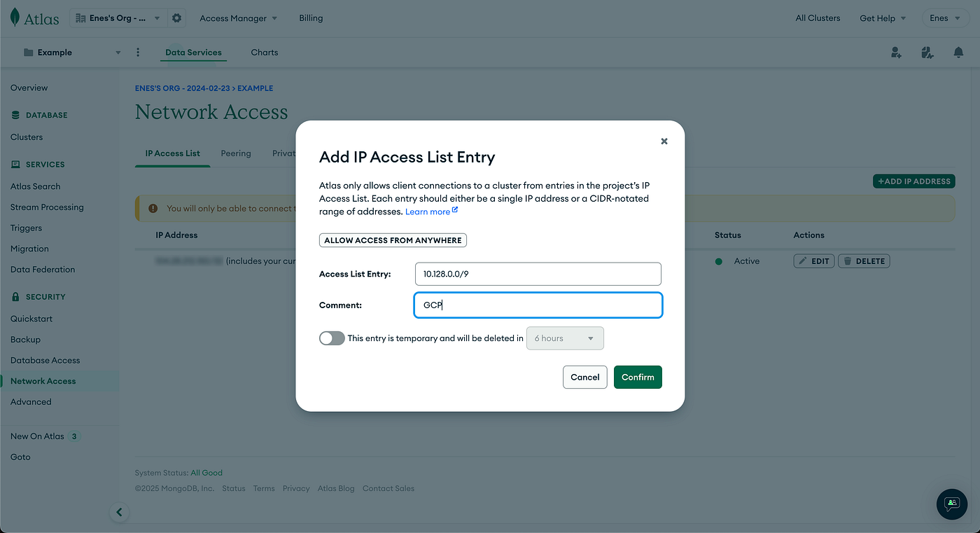Screen dimensions: 980x533
Task: Switch to the Charts tab
Action: 265,53
